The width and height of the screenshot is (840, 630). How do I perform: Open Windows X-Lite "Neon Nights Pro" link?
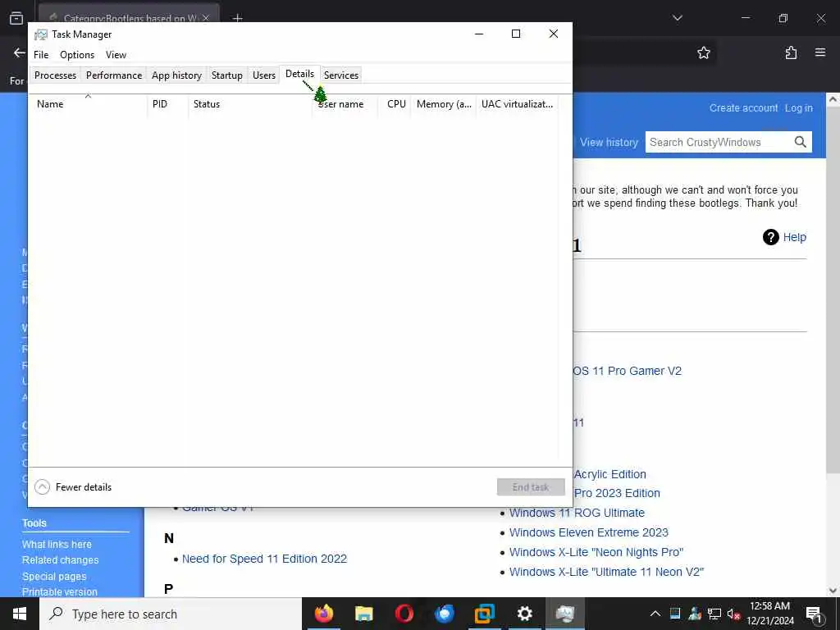pyautogui.click(x=596, y=552)
